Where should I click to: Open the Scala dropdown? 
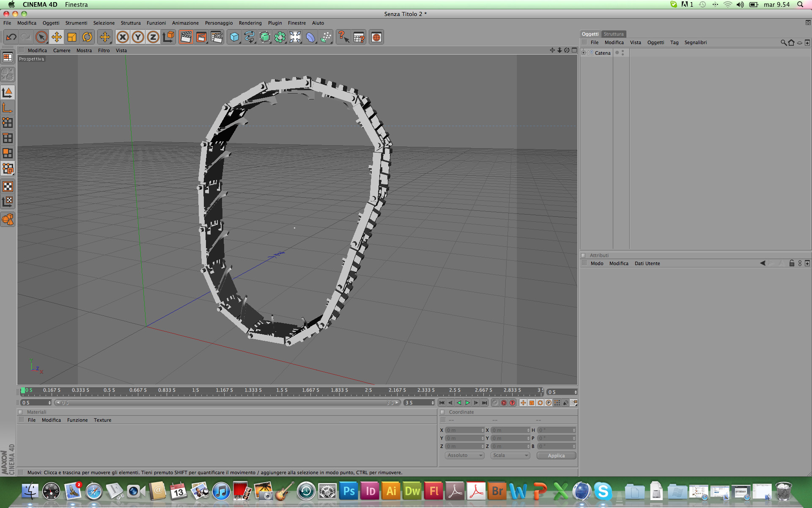pos(510,456)
